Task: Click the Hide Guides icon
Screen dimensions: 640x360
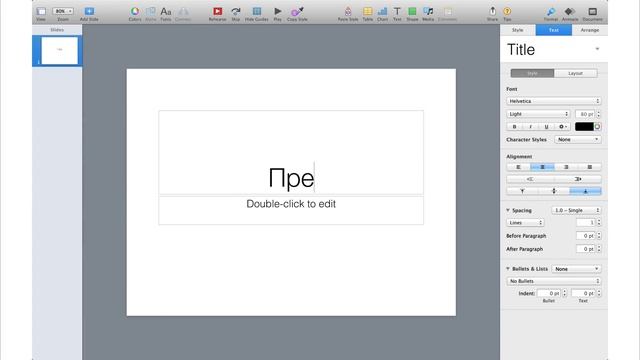Action: click(256, 11)
